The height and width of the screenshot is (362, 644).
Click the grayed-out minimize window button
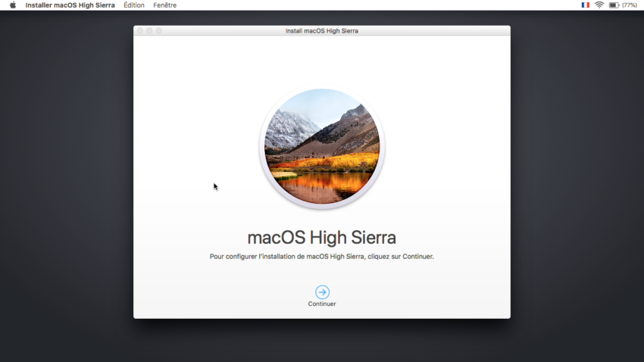149,31
